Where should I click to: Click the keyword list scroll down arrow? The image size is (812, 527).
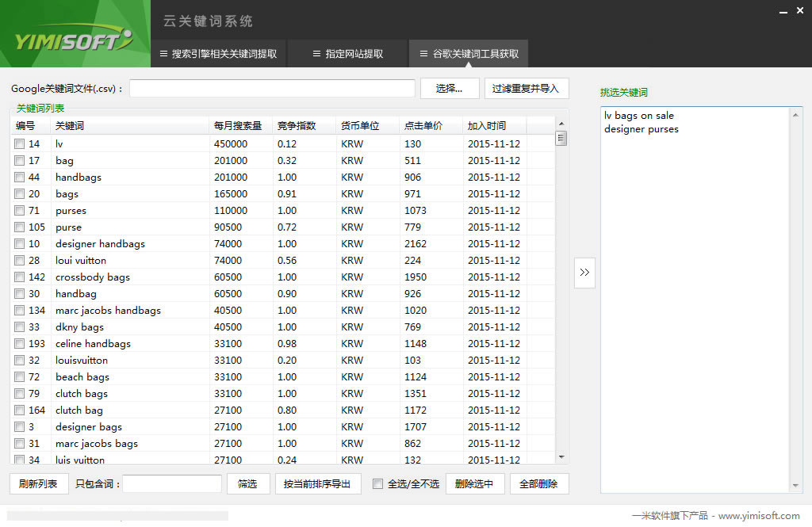pos(561,457)
